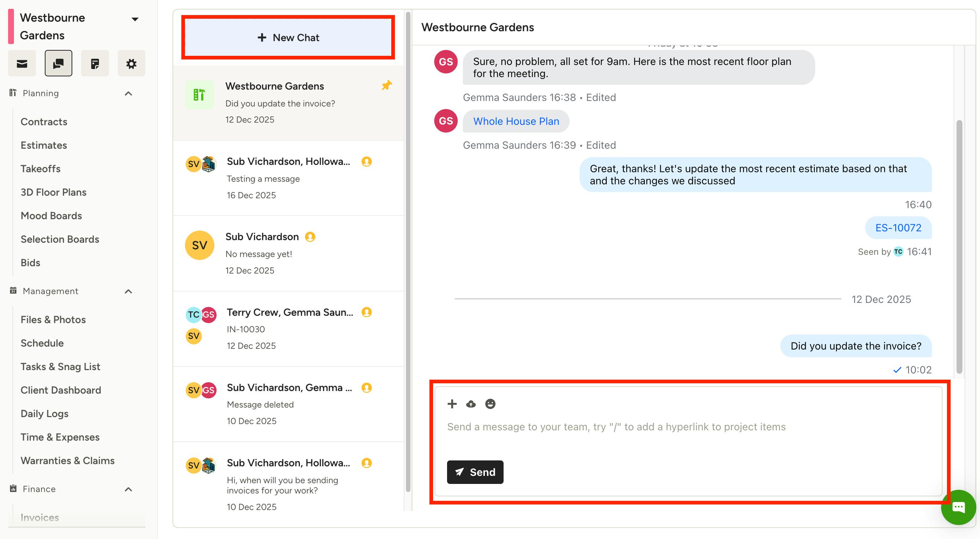Viewport: 980px width, 539px height.
Task: Collapse the Finance section
Action: (x=128, y=489)
